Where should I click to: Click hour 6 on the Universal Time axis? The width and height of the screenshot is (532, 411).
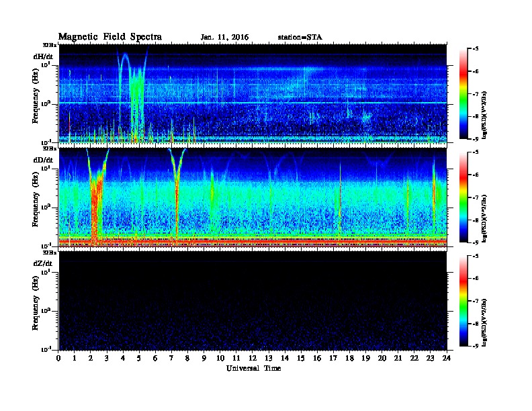click(155, 358)
